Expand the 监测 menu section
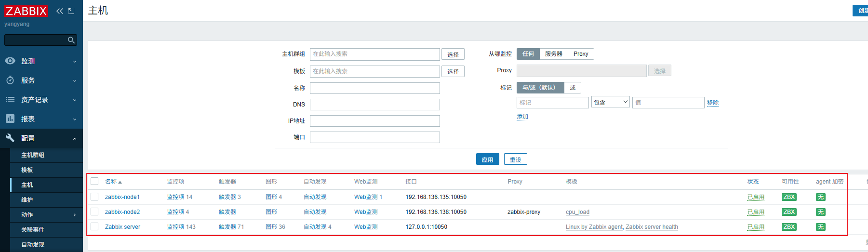Image resolution: width=868 pixels, height=252 pixels. tap(75, 61)
